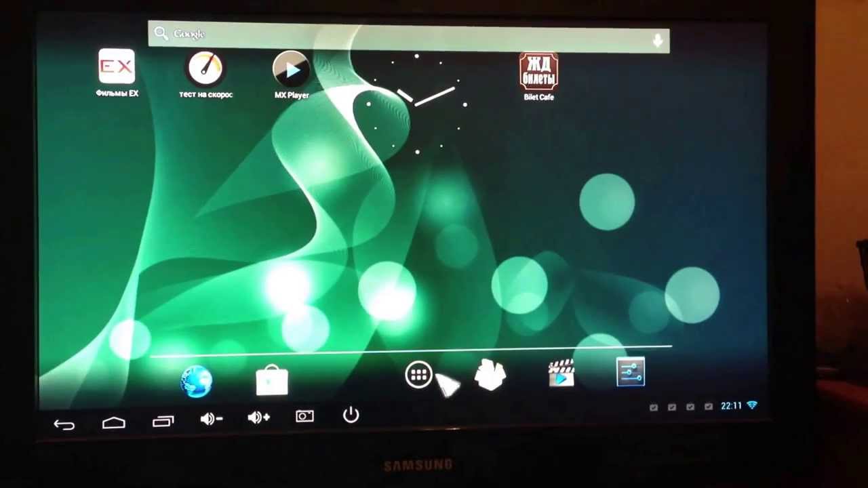Open the Play Store shopping bag icon

tap(272, 380)
